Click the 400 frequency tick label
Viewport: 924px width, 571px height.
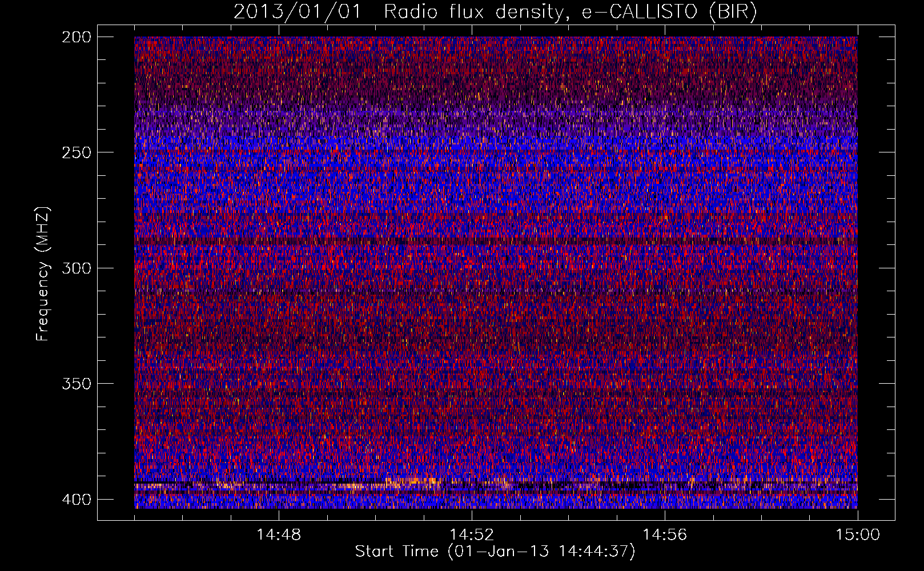pyautogui.click(x=77, y=499)
